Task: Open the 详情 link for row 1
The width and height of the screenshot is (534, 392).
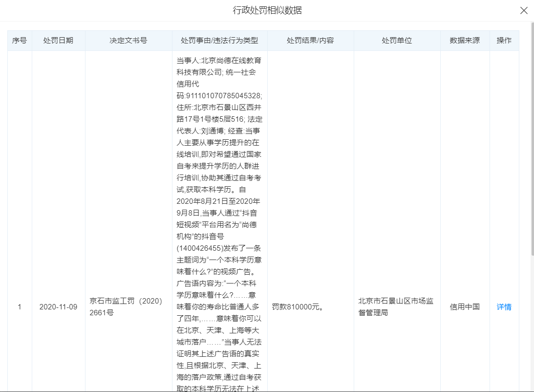Action: pos(504,307)
